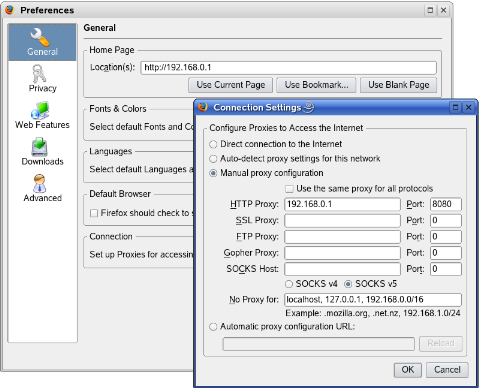Click the Gopher Proxy address field

342,253
